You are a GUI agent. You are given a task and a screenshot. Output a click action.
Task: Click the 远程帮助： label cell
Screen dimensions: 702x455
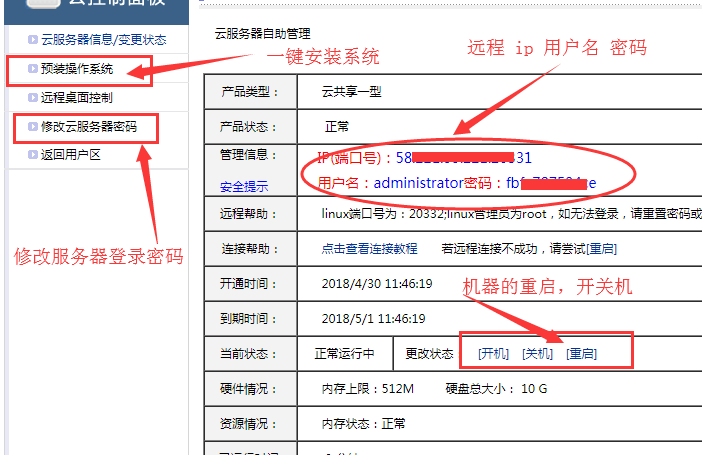pos(250,214)
